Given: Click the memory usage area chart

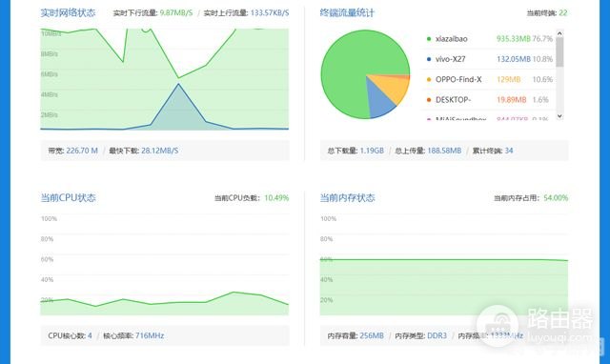Looking at the screenshot, I should click(x=444, y=287).
